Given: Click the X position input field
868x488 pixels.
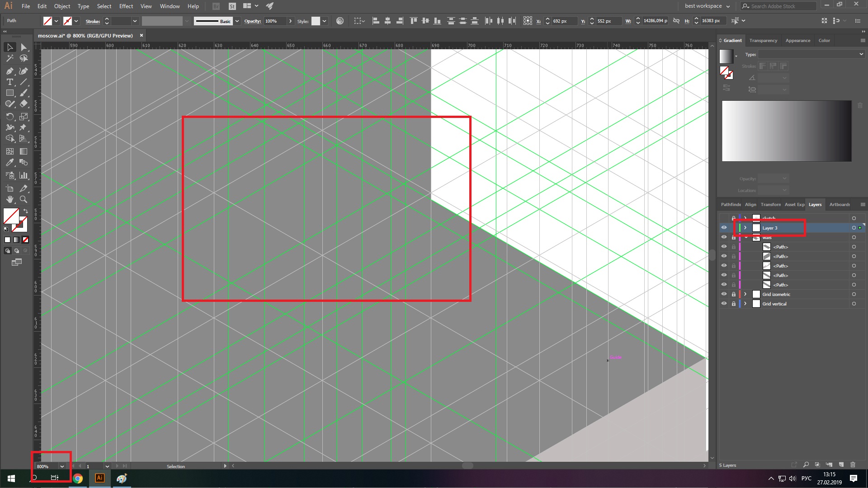Looking at the screenshot, I should coord(564,21).
